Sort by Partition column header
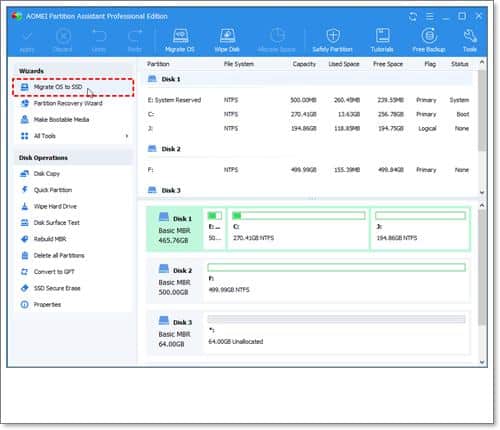This screenshot has height=430, width=500. pyautogui.click(x=158, y=64)
